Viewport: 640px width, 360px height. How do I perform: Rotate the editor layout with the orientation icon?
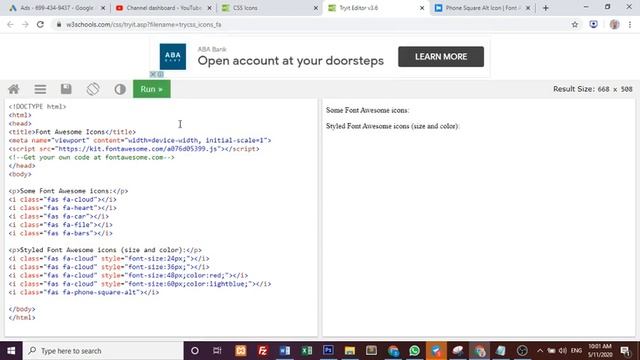point(93,89)
